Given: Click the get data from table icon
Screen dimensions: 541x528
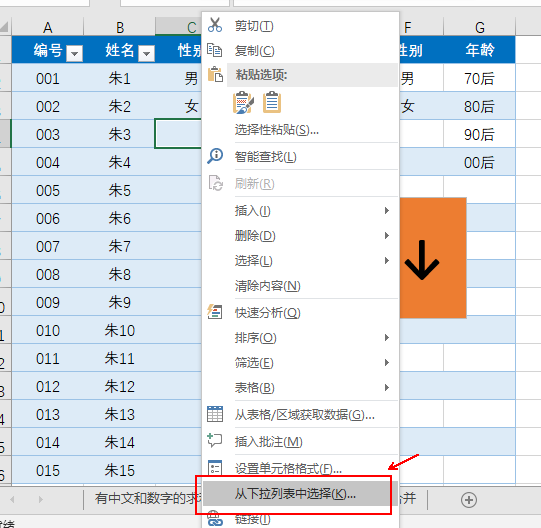Looking at the screenshot, I should (x=215, y=414).
